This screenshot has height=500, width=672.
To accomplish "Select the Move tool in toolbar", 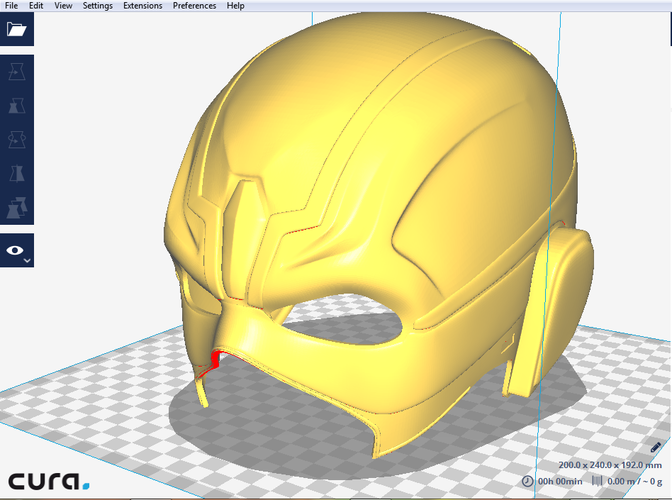I will pos(17,72).
